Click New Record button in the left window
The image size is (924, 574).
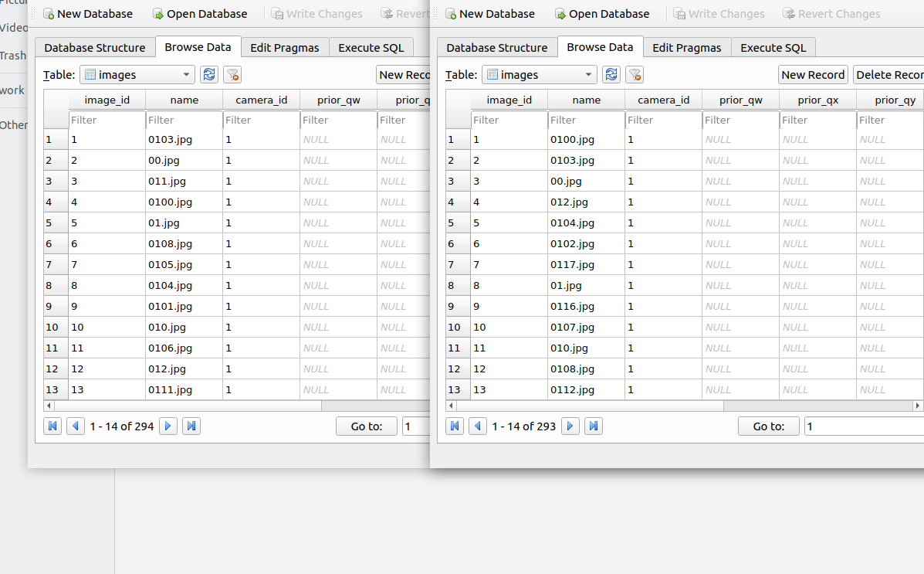(404, 74)
